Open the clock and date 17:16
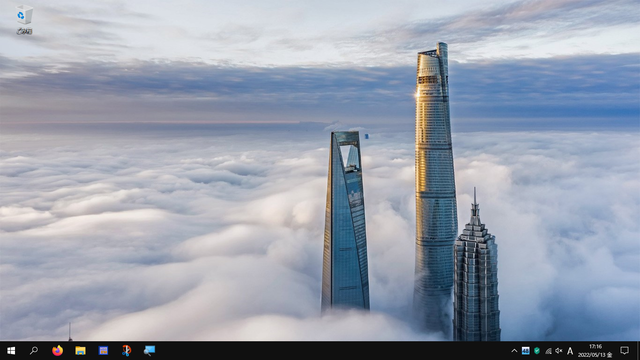Viewport: 640px width, 360px height. [x=595, y=351]
